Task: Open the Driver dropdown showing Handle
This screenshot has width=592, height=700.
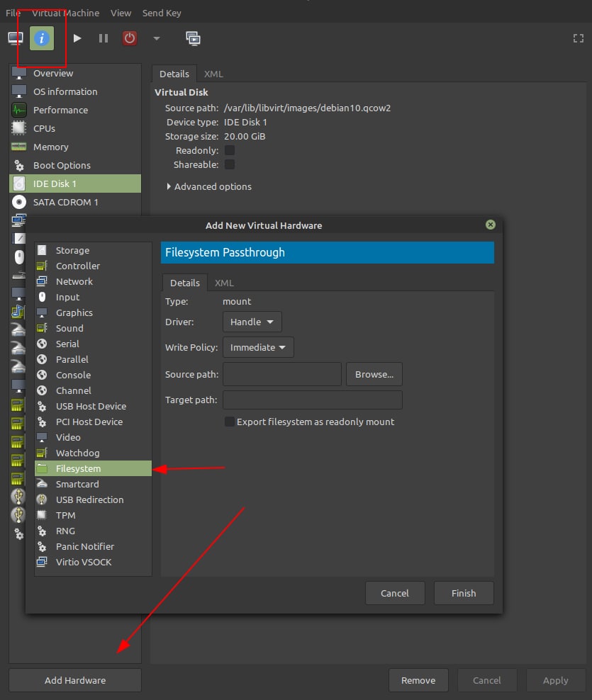Action: point(252,322)
